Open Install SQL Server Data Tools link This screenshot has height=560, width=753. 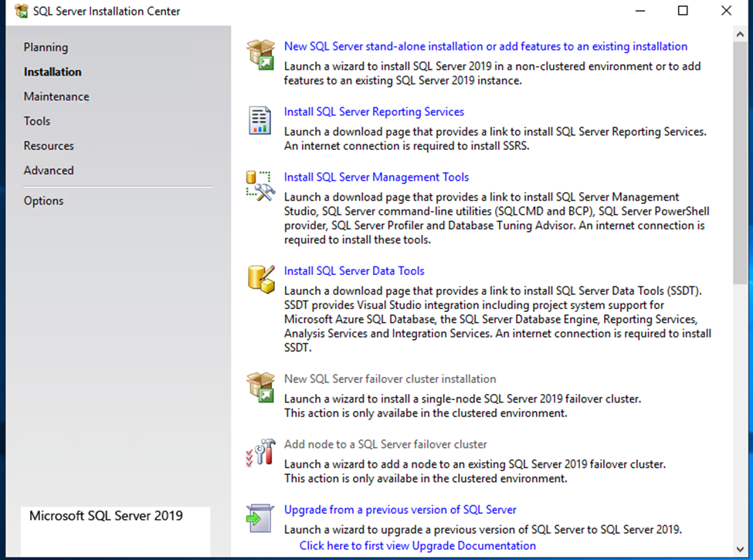354,271
